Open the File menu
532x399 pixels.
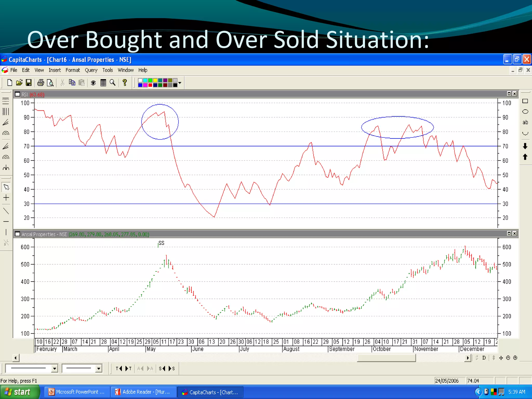(14, 70)
